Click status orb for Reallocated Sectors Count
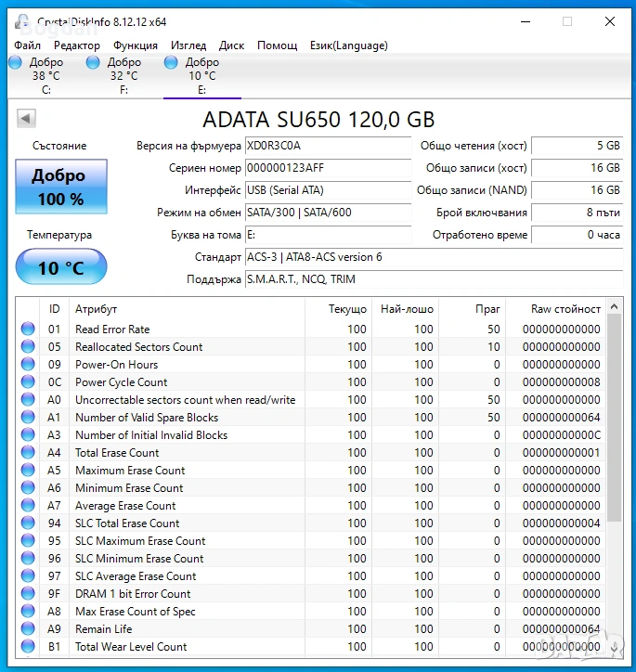This screenshot has height=672, width=636. pos(28,347)
